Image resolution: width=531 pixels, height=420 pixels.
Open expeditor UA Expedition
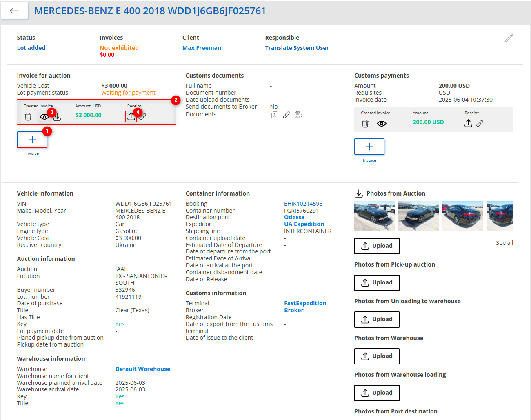(x=304, y=224)
